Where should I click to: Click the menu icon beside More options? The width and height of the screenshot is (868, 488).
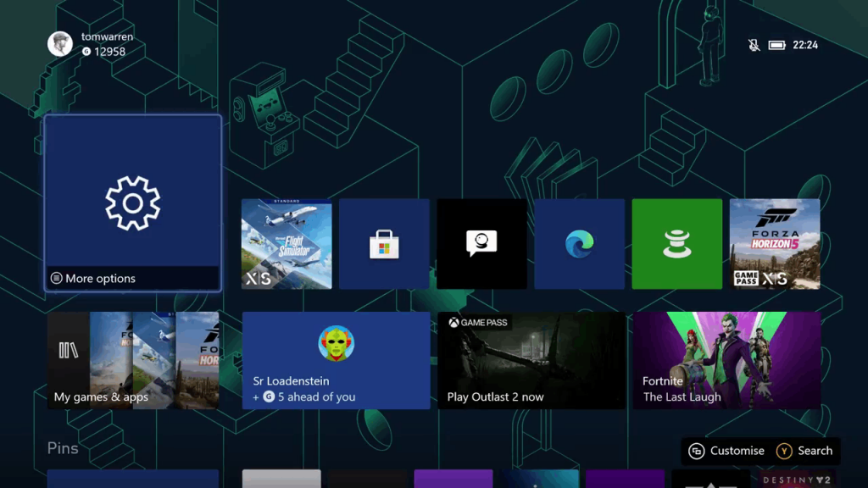pos(56,278)
